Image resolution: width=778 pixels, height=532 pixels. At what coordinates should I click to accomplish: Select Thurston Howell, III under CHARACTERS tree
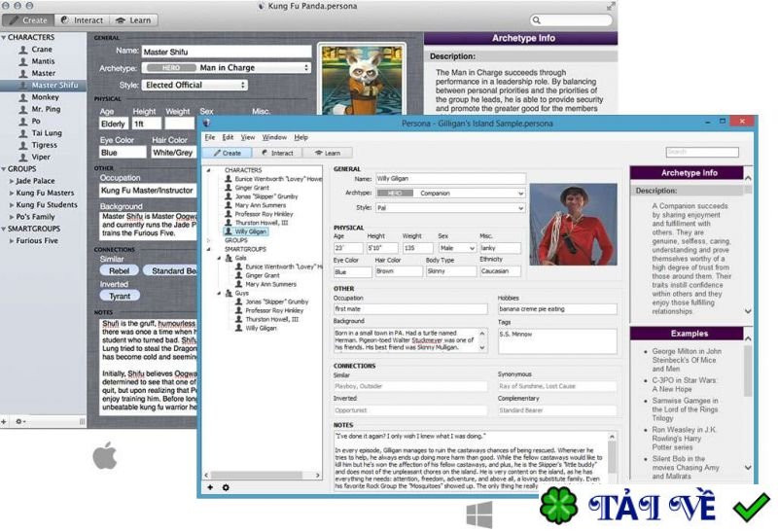click(262, 223)
